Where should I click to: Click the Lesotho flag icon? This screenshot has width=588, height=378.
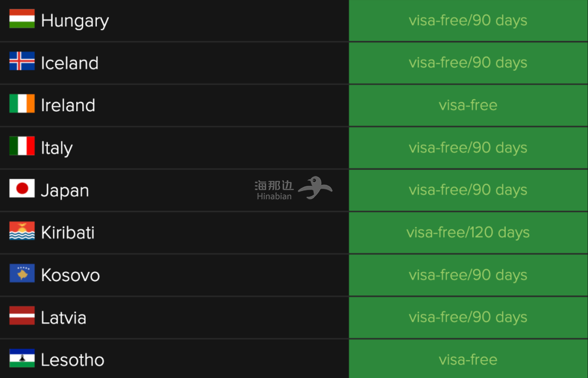[22, 358]
